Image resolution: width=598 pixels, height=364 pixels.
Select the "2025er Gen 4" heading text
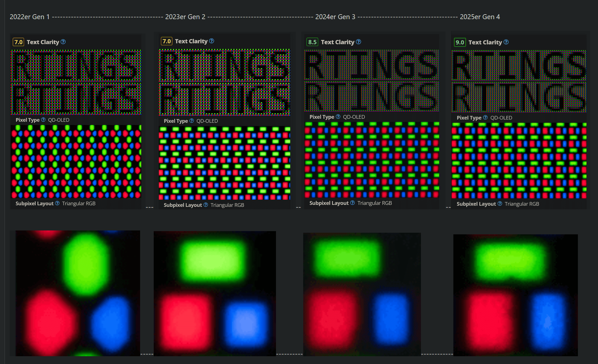tap(480, 17)
